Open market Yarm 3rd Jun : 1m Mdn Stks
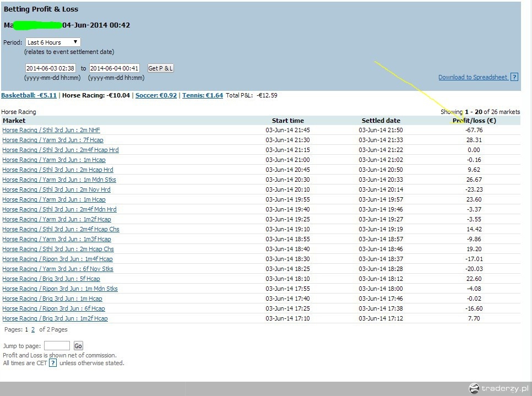 click(59, 180)
